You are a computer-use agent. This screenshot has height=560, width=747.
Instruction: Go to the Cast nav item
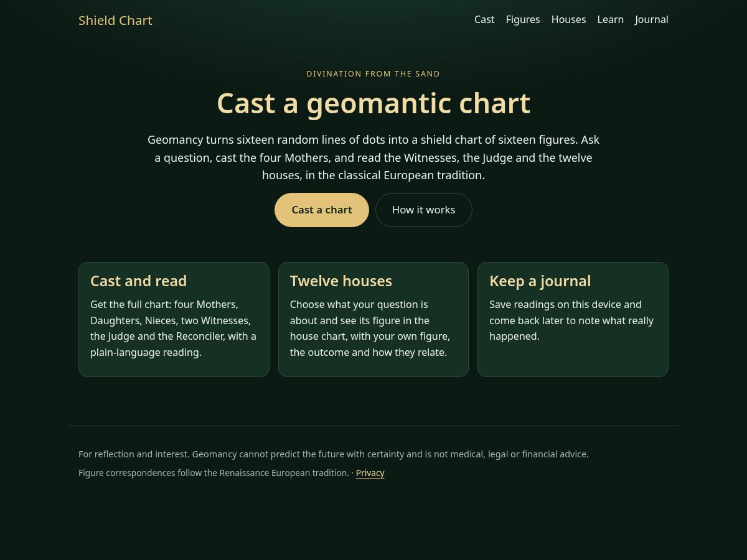484,19
